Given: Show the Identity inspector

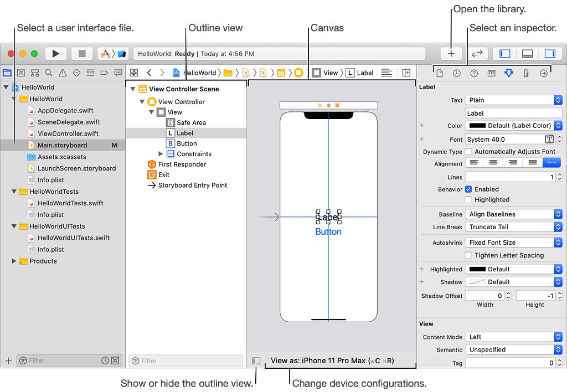Looking at the screenshot, I should 492,74.
